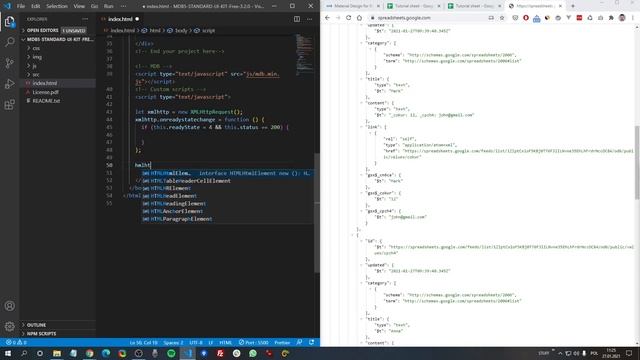Click the errors and warnings status indicator
The height and width of the screenshot is (360, 640).
pyautogui.click(x=16, y=342)
